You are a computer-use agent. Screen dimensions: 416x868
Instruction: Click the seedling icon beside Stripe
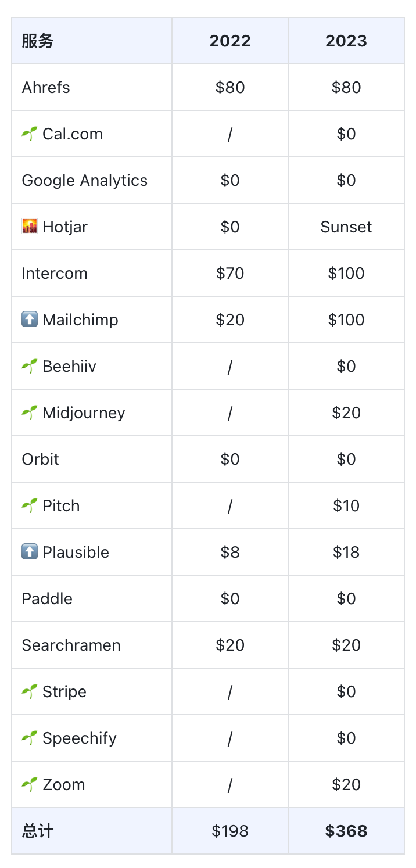(x=30, y=692)
